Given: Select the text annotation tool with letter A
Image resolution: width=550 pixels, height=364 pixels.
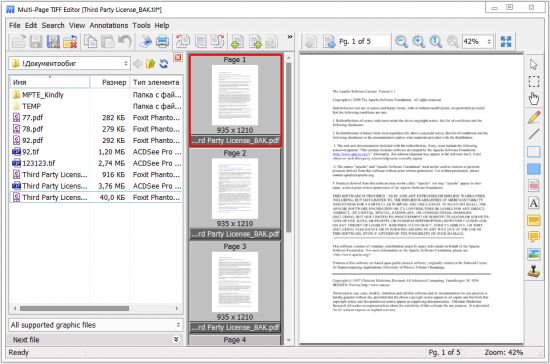Looking at the screenshot, I should pyautogui.click(x=534, y=203).
